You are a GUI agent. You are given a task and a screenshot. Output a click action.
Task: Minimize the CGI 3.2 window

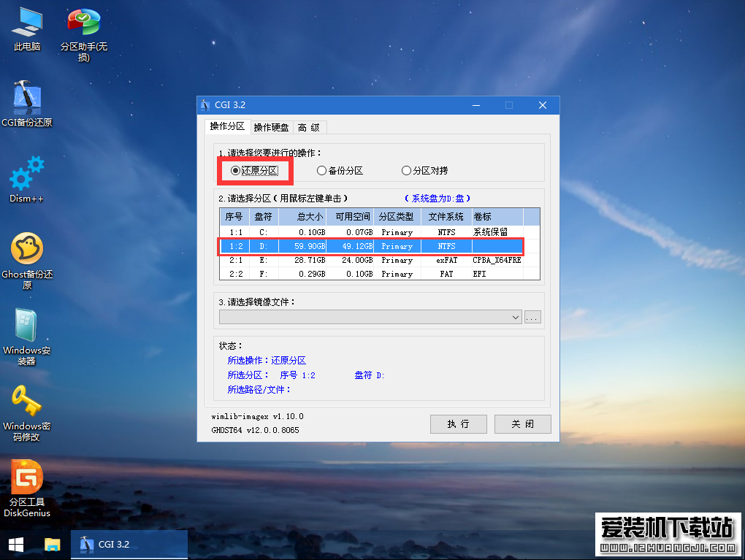coord(476,105)
